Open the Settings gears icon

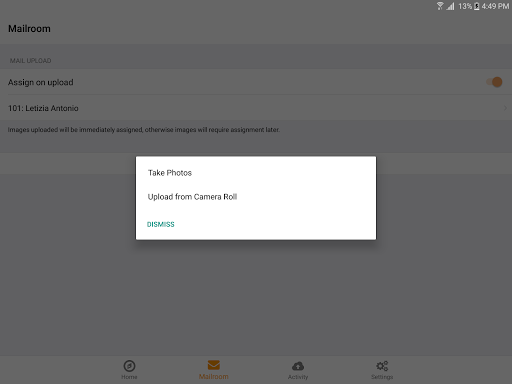click(382, 366)
